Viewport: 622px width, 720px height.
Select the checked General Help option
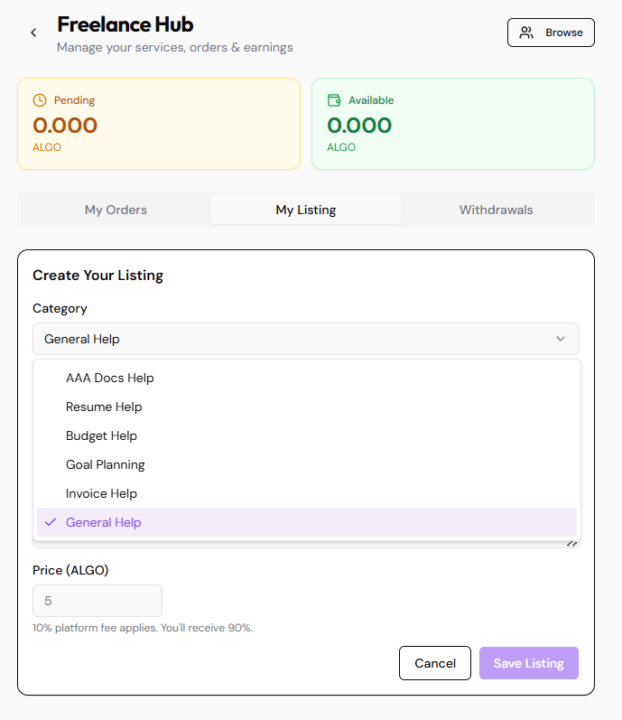307,522
